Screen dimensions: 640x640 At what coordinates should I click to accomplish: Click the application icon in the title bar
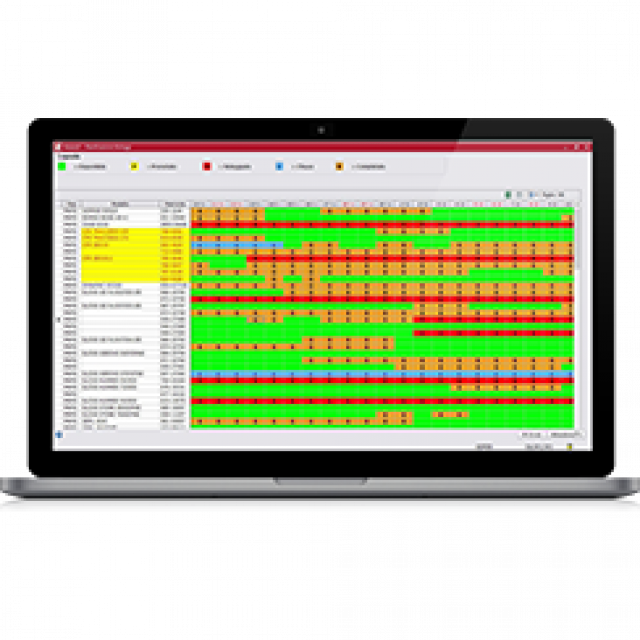tap(59, 148)
